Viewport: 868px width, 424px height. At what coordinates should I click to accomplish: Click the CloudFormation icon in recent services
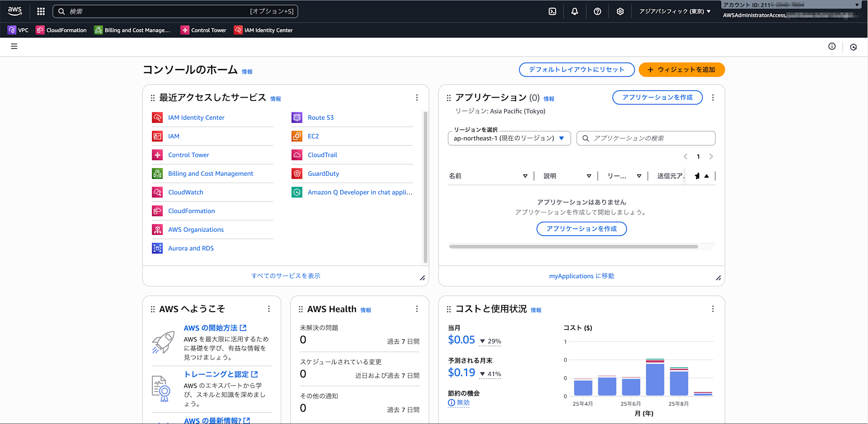point(157,211)
